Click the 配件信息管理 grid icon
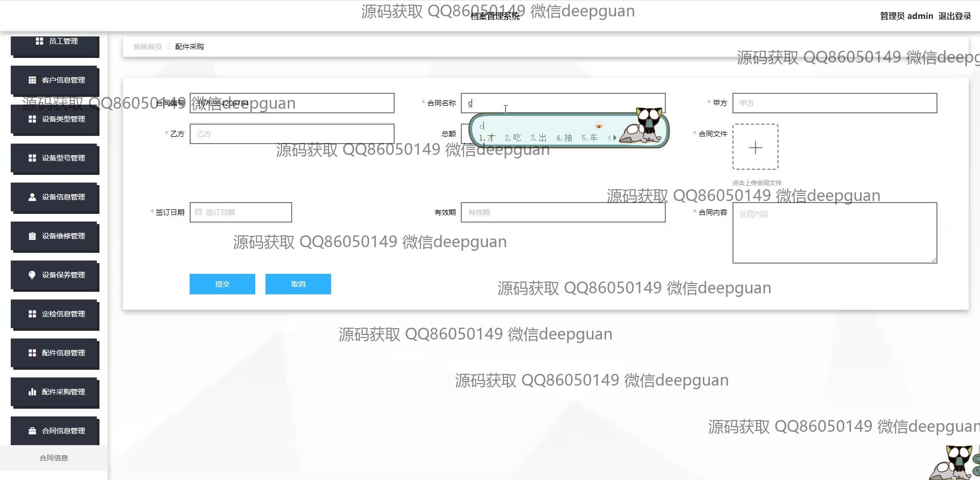This screenshot has width=980, height=480. [x=32, y=353]
